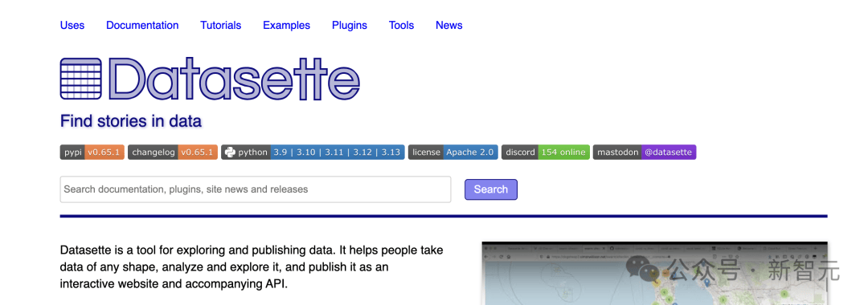This screenshot has width=868, height=305.
Task: Open the Tutorials navigation link
Action: click(221, 26)
